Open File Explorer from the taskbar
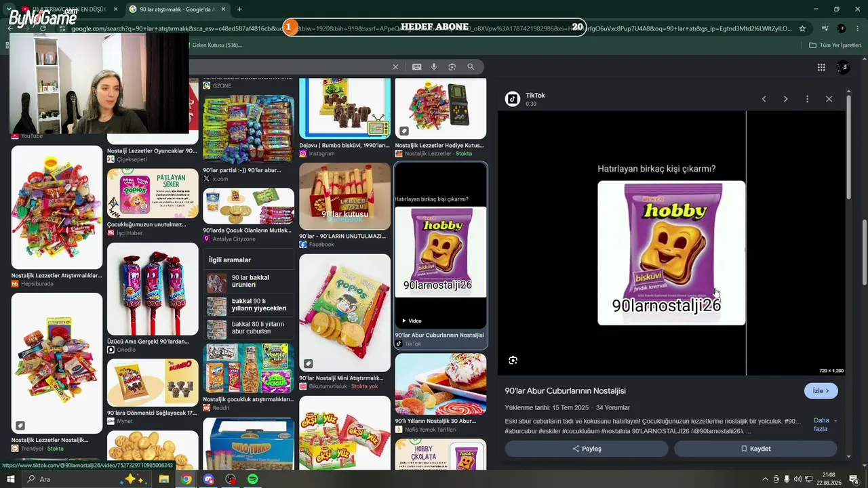 [163, 479]
